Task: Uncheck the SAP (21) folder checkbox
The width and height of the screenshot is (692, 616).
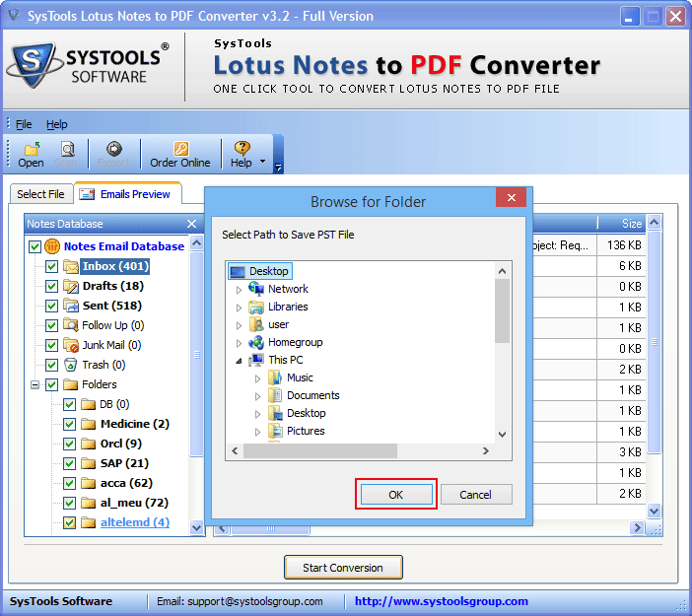Action: point(69,463)
